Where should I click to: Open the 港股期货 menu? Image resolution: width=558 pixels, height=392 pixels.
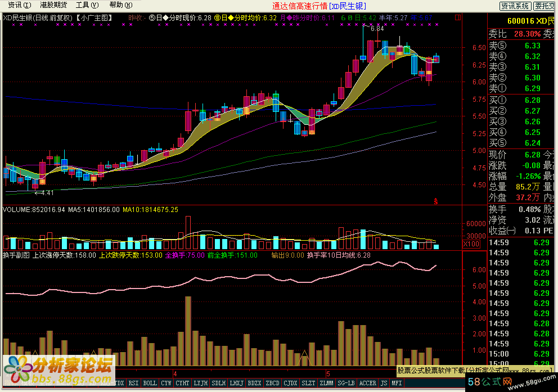(x=53, y=5)
